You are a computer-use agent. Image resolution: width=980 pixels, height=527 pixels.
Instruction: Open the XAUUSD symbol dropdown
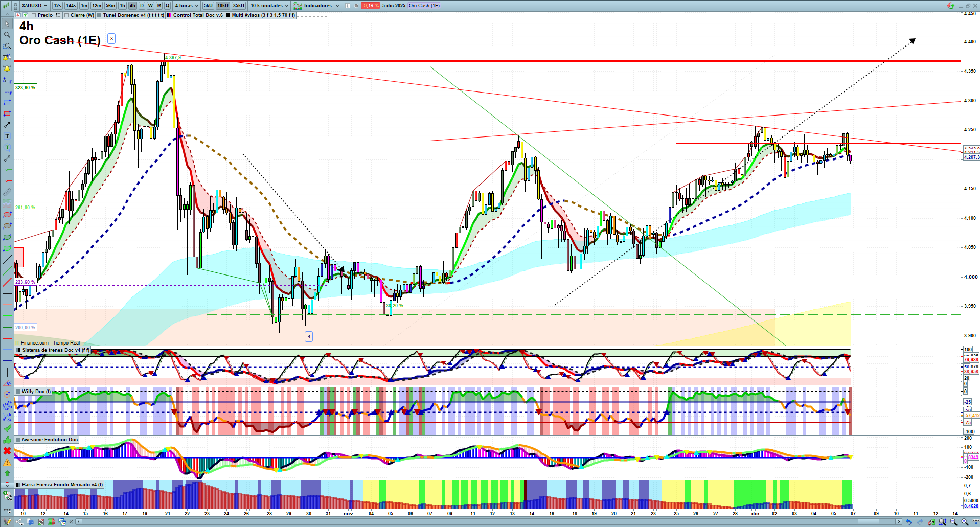click(x=34, y=6)
